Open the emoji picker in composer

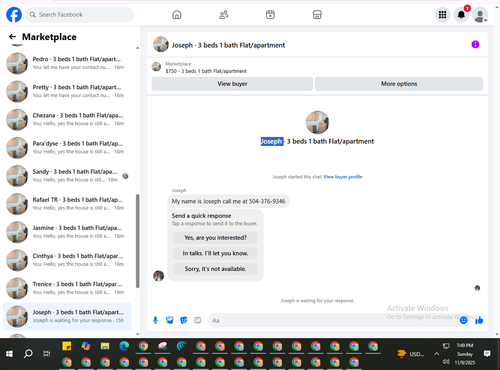463,320
